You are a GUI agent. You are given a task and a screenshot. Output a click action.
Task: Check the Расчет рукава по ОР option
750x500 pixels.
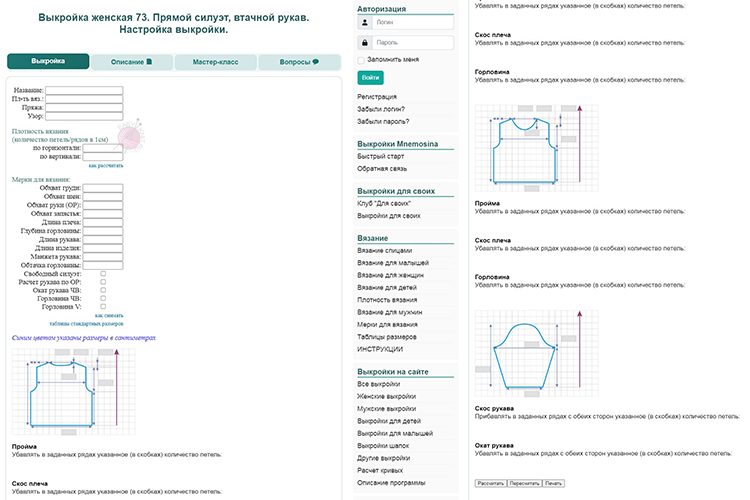[x=103, y=281]
